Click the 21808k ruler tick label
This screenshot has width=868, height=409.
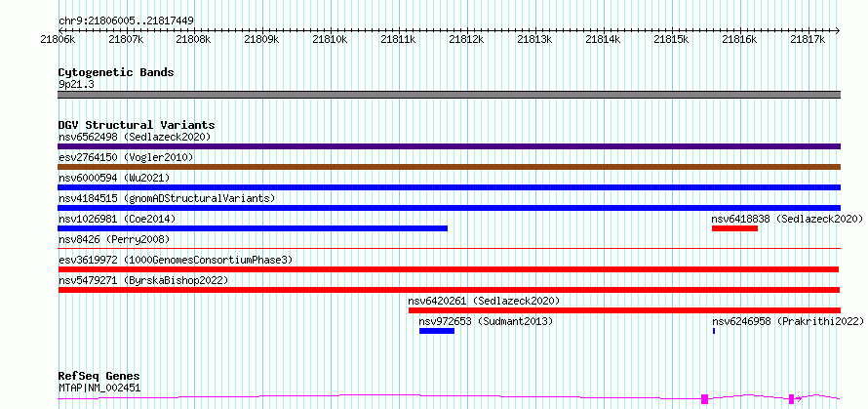(x=194, y=39)
